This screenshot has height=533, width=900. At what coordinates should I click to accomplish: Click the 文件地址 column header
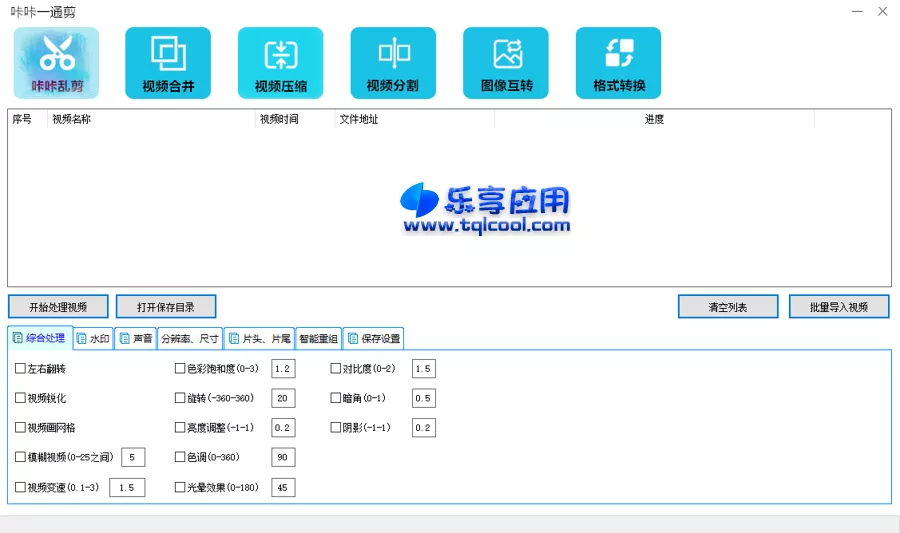click(x=414, y=119)
